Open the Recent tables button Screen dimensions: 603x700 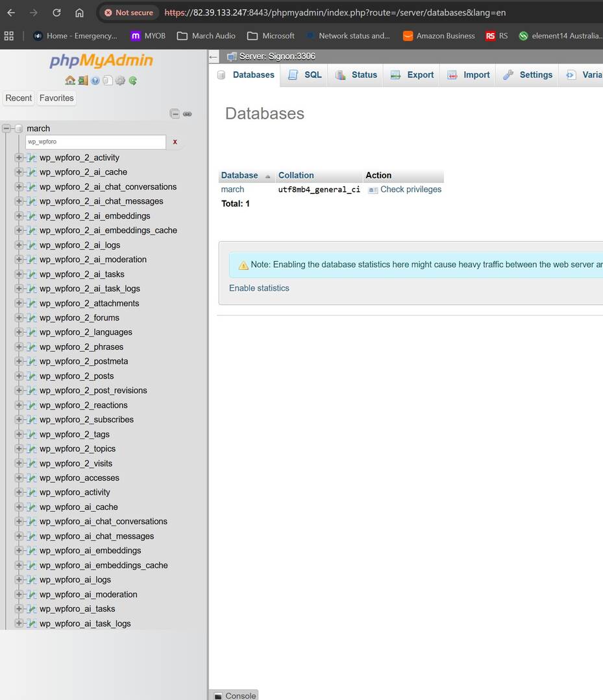tap(18, 98)
